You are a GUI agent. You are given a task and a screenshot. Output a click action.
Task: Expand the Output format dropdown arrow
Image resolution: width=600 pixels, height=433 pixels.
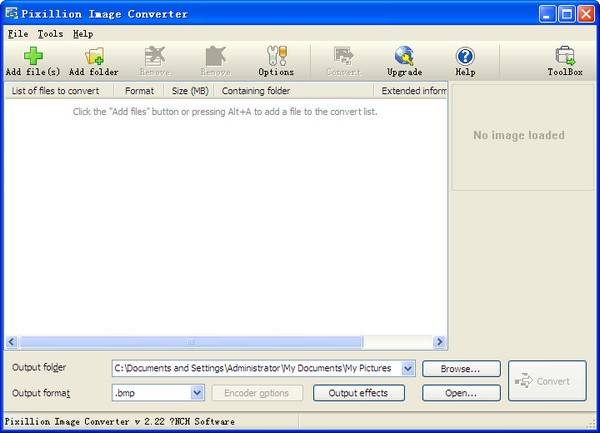[197, 393]
